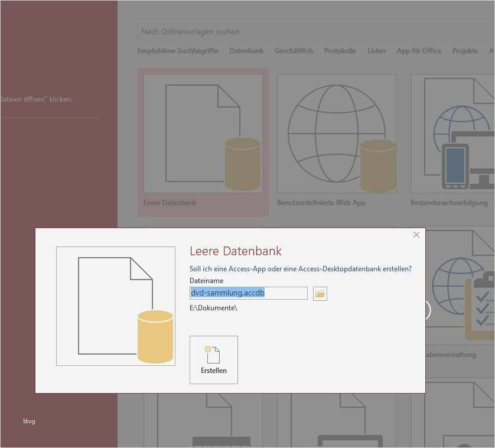Screen dimensions: 495x448
Task: Click the Leere Datenbank template icon
Action: click(x=203, y=133)
